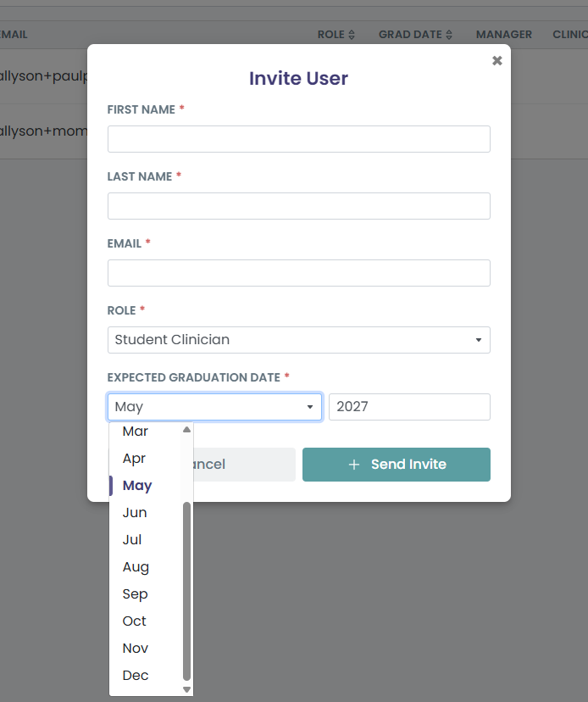Click the graduation year field showing 2027

(409, 407)
